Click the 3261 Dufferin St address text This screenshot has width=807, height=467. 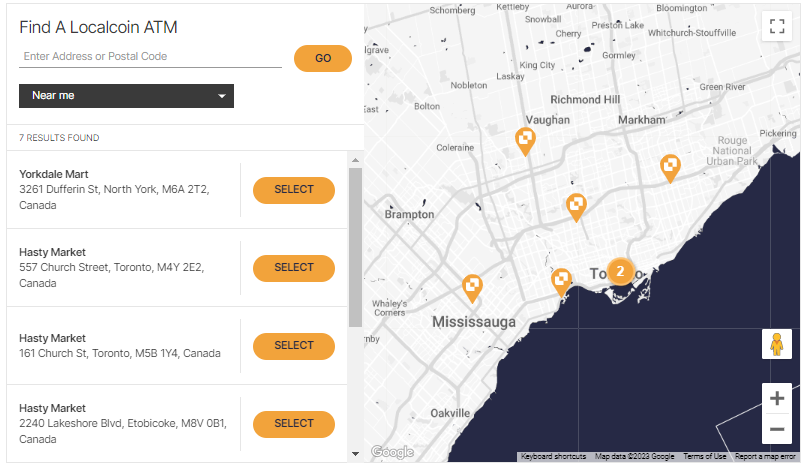click(x=114, y=197)
